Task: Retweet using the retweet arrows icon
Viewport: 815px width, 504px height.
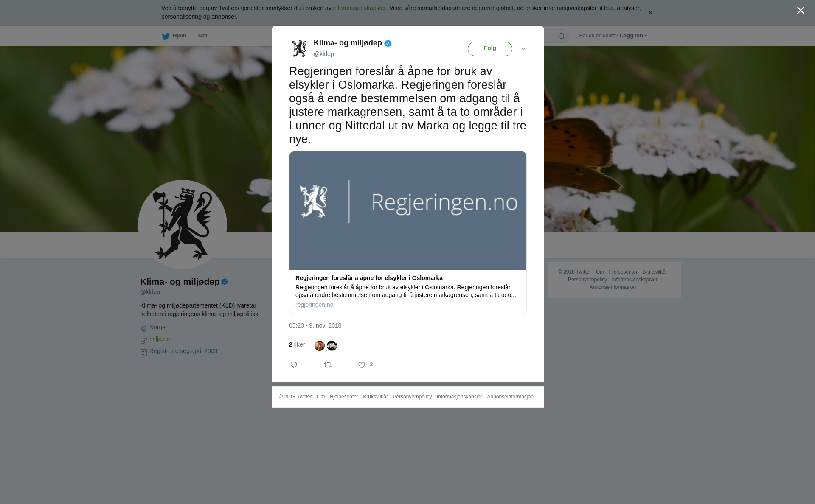Action: coord(328,365)
